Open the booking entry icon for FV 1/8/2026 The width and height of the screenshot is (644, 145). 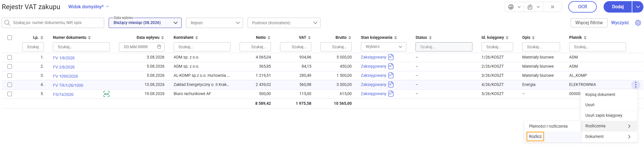click(391, 57)
